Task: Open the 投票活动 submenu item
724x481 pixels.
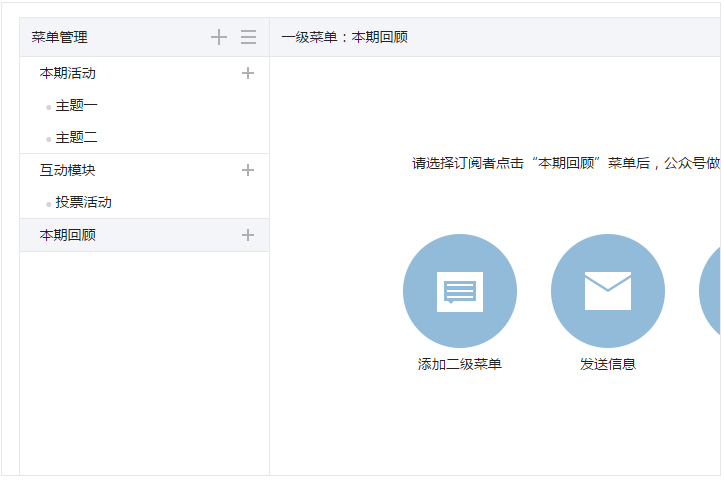Action: 84,202
